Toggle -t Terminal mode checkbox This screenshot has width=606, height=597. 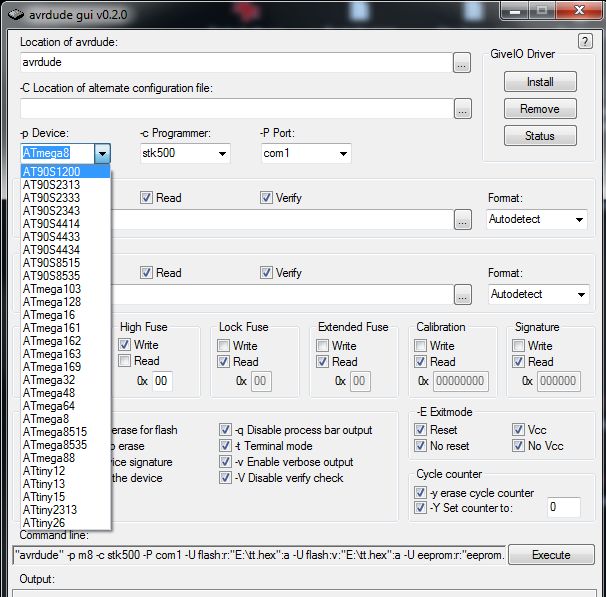tap(225, 446)
